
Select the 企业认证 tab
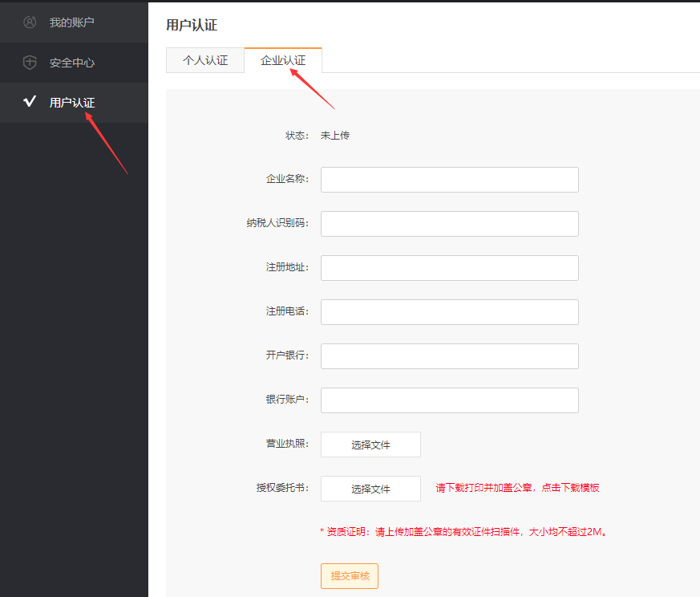coord(283,61)
